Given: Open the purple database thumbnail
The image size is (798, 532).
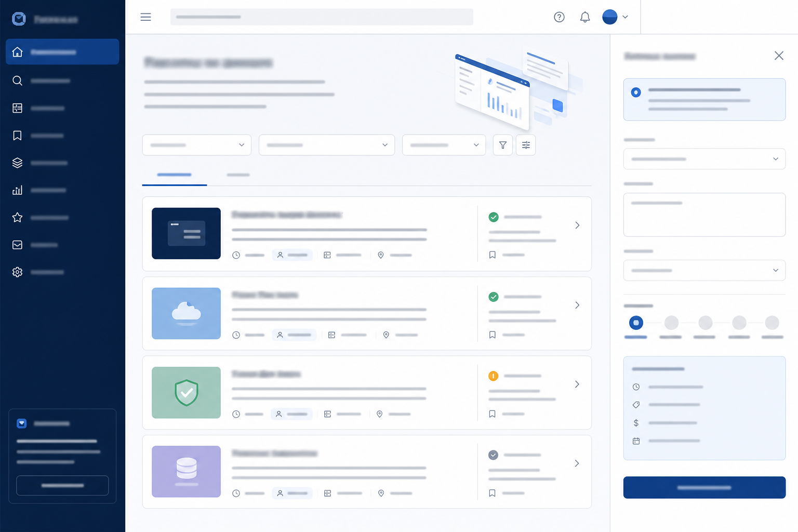Looking at the screenshot, I should 186,471.
